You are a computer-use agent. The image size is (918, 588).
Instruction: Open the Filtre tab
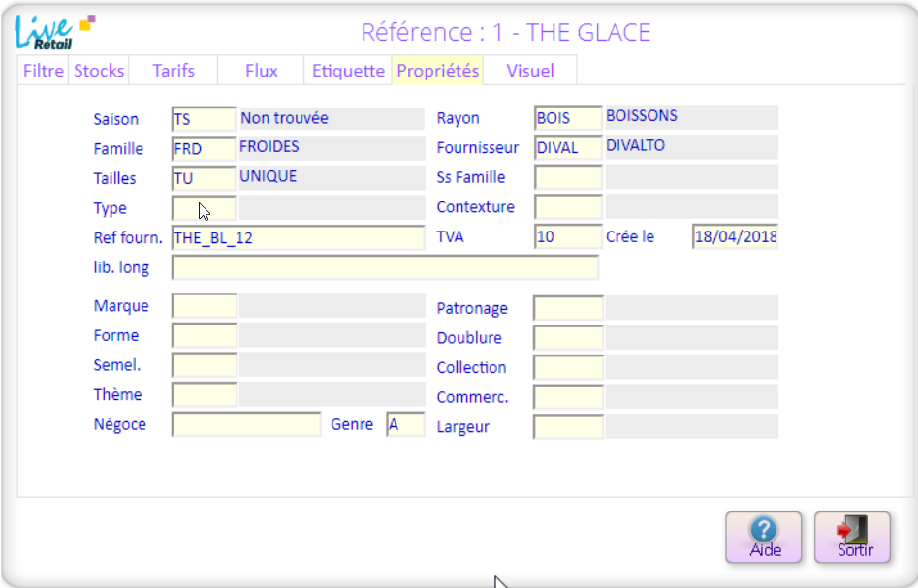(44, 71)
